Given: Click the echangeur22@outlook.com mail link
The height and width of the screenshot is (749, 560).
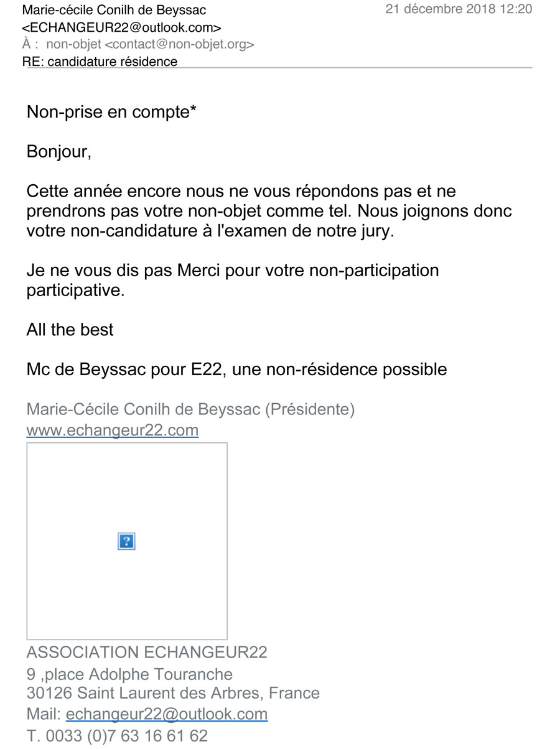Looking at the screenshot, I should coord(167,714).
